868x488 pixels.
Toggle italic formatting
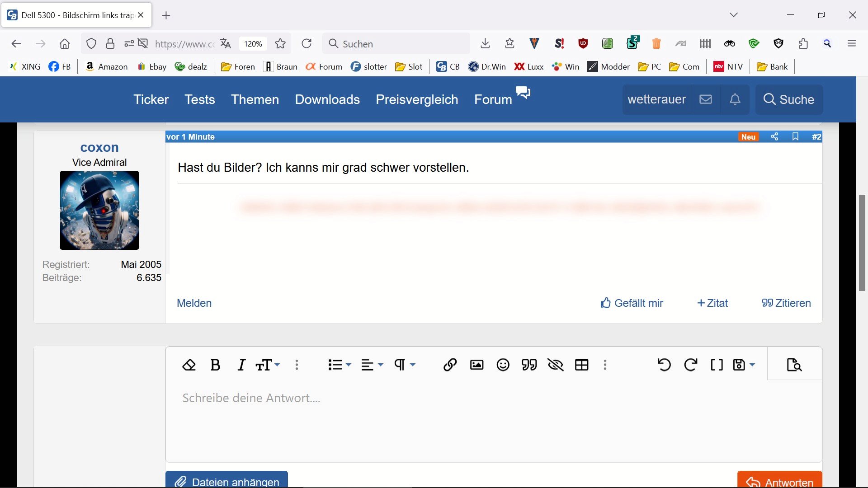coord(241,365)
